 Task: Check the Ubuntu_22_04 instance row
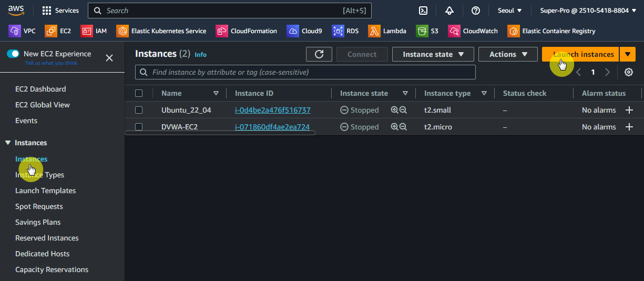pos(139,110)
